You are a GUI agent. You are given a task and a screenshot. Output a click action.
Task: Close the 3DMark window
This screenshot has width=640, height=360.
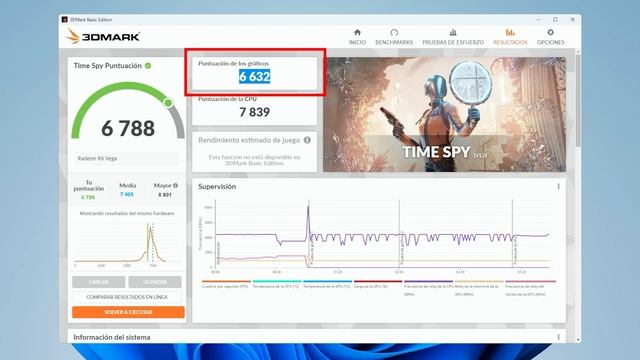coord(573,20)
